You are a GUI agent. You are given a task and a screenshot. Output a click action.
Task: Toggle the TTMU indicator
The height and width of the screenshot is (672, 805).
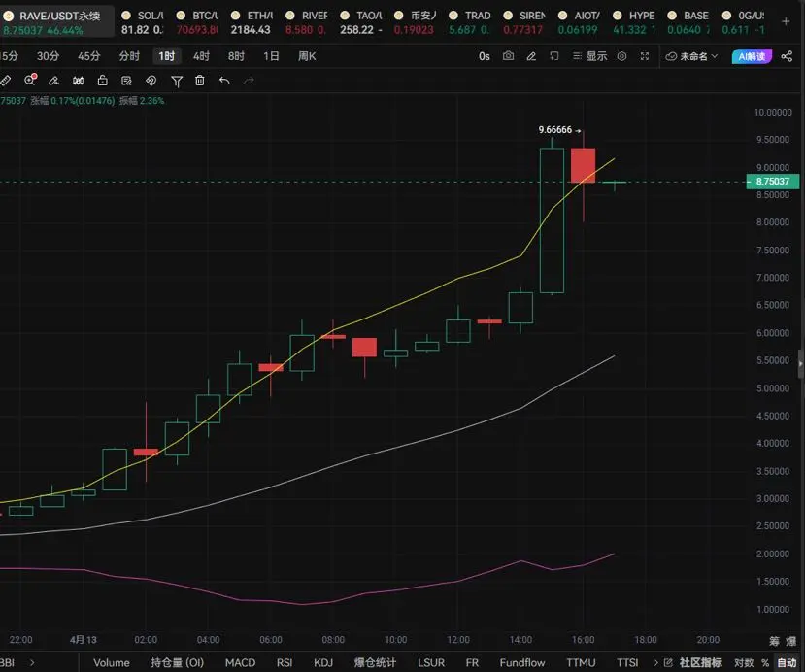pos(581,662)
